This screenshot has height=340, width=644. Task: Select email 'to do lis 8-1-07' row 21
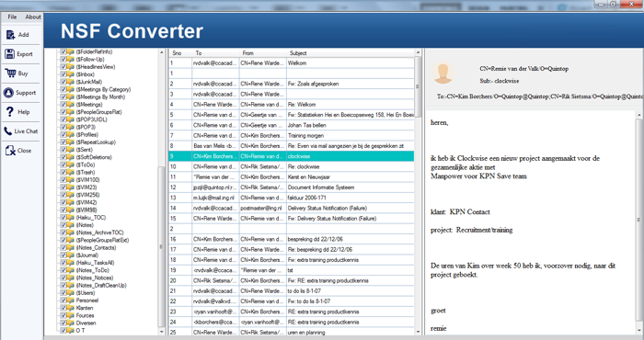coord(292,290)
